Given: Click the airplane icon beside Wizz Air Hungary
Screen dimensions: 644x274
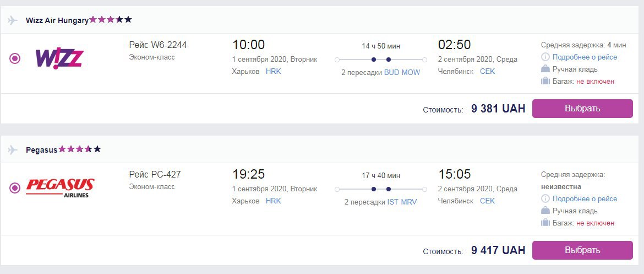Looking at the screenshot, I should tap(13, 20).
